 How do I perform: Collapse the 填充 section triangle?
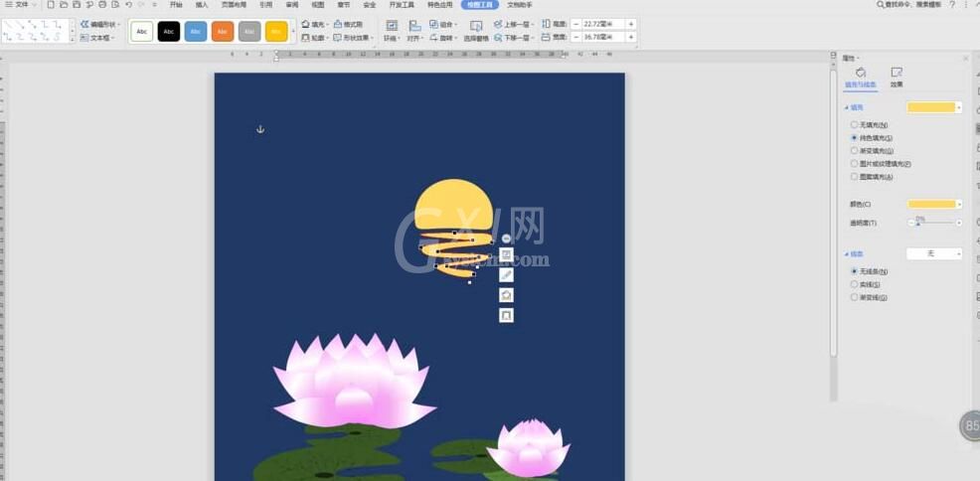846,107
